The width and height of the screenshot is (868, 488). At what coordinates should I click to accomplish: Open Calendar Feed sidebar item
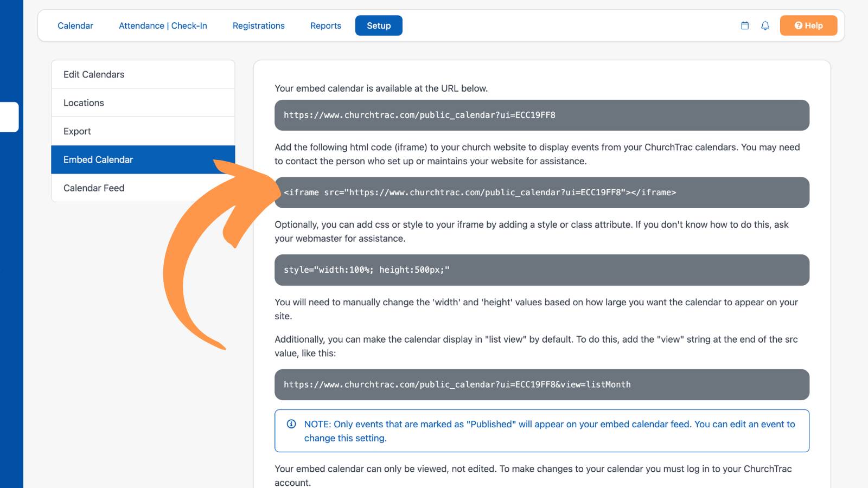[143, 188]
